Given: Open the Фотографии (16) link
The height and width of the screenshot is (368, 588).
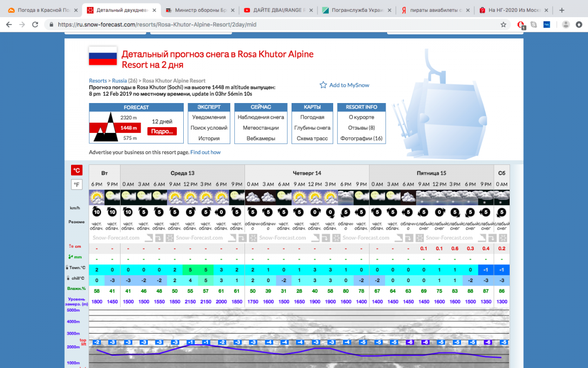Looking at the screenshot, I should pos(362,138).
